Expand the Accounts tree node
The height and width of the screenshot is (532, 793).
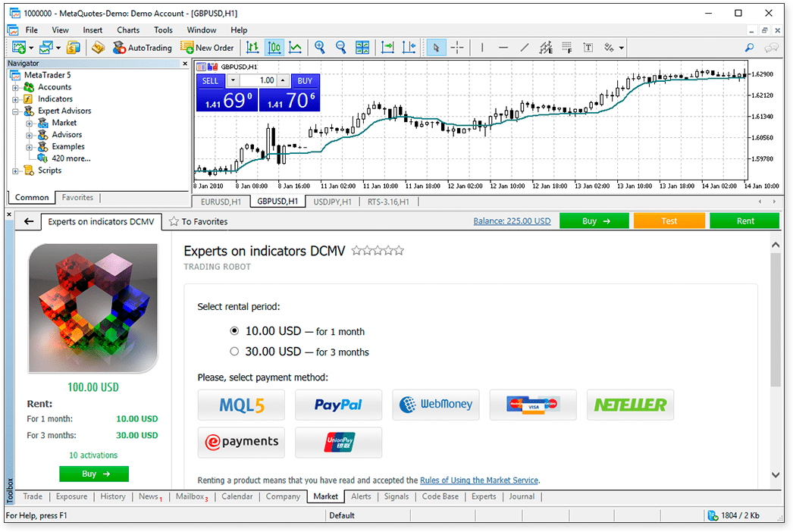15,87
